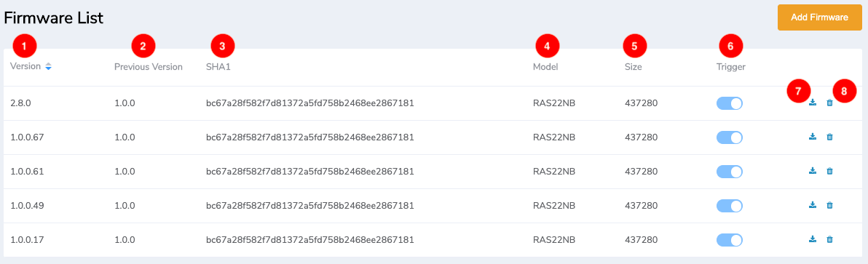Download firmware version 2.8.0
Image resolution: width=868 pixels, height=264 pixels.
coord(812,103)
